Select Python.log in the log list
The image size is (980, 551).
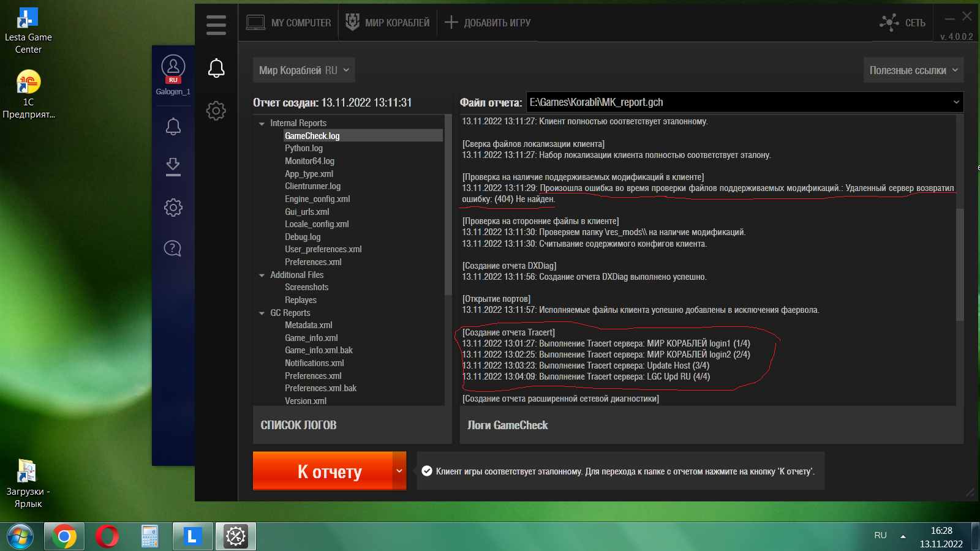(304, 148)
